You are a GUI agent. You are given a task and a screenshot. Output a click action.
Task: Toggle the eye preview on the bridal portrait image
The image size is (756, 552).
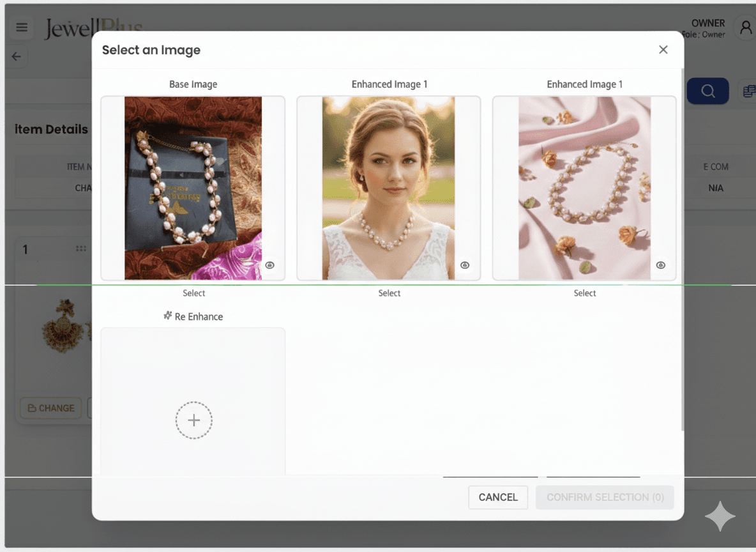465,264
